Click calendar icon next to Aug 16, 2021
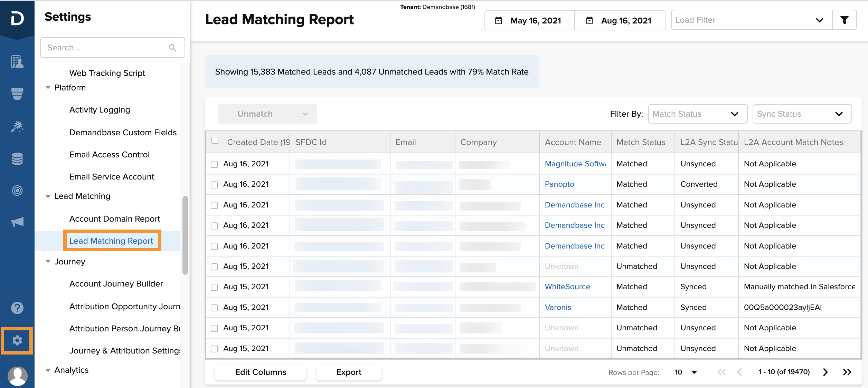This screenshot has width=868, height=388. (589, 21)
